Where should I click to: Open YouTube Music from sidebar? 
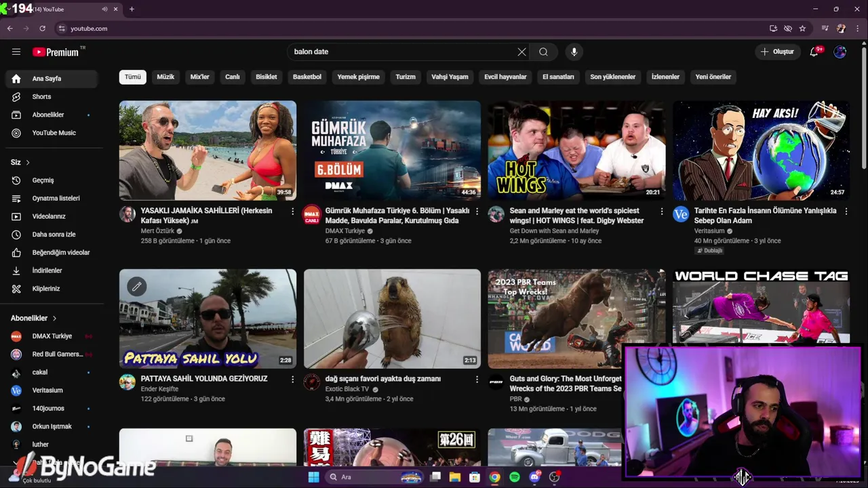(52, 133)
